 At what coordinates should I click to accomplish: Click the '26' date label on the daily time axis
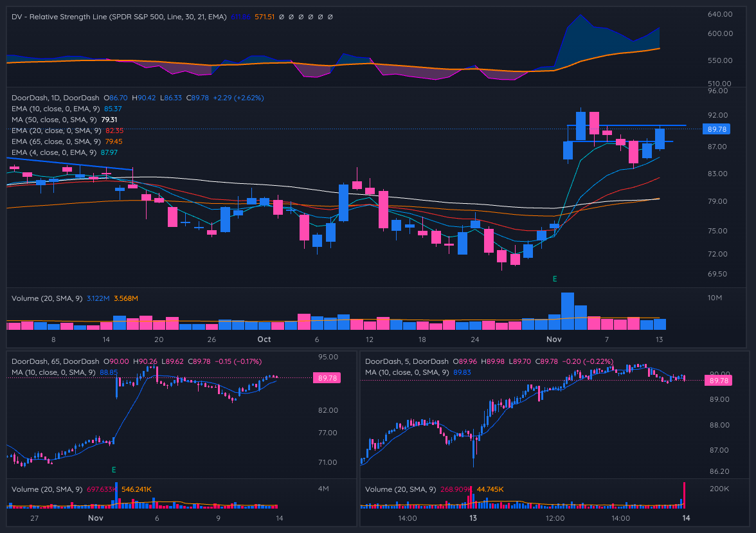[212, 339]
